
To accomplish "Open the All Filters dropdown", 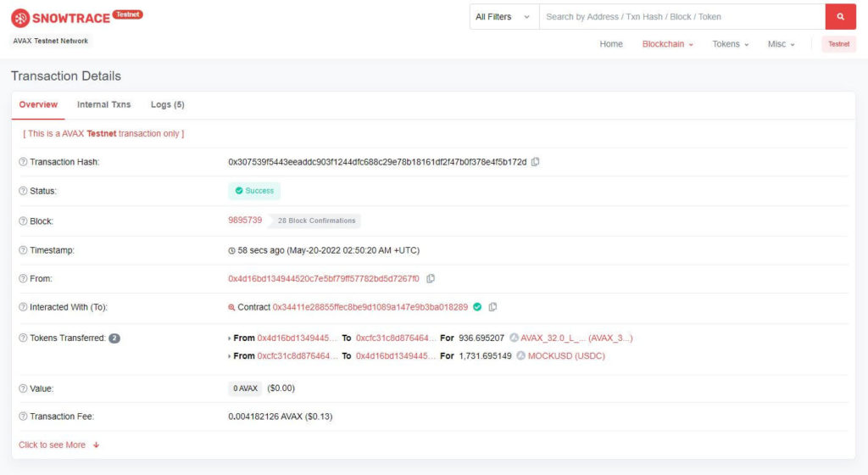I will (504, 17).
